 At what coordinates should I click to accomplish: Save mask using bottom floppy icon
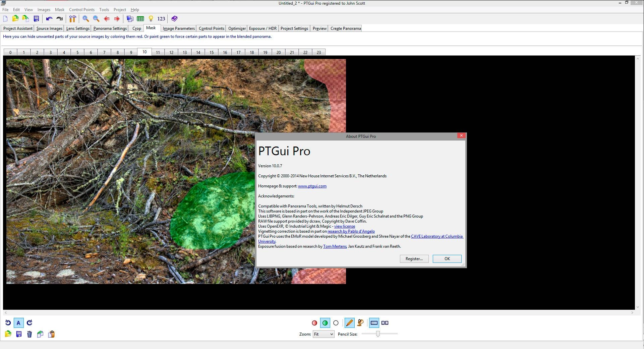click(x=19, y=334)
